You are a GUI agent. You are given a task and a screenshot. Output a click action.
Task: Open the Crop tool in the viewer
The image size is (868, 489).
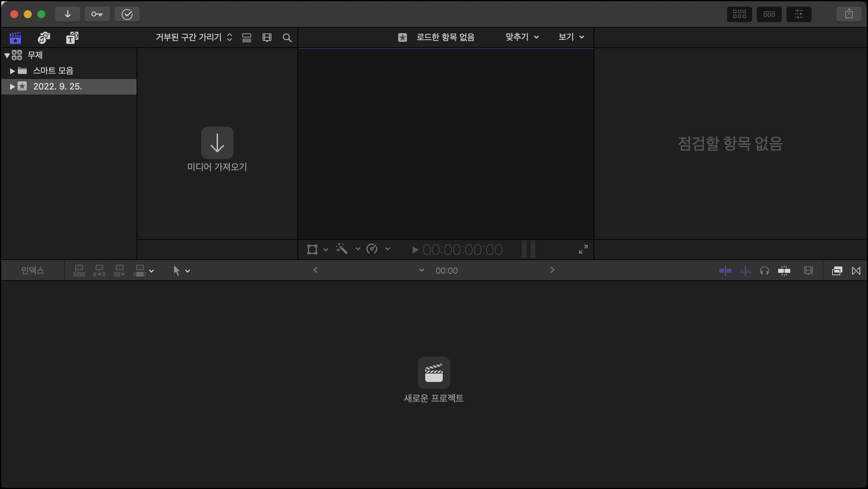312,249
